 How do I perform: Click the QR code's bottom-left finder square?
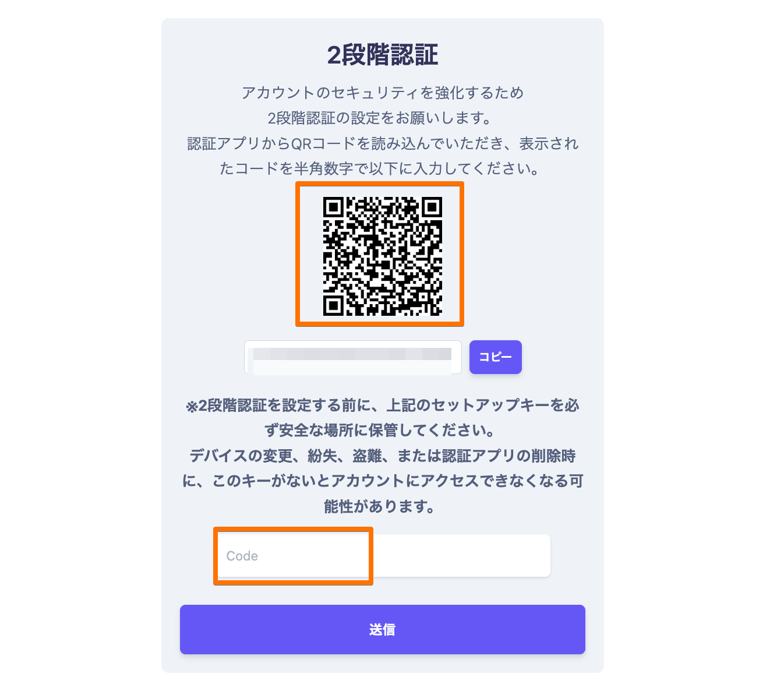click(x=334, y=305)
